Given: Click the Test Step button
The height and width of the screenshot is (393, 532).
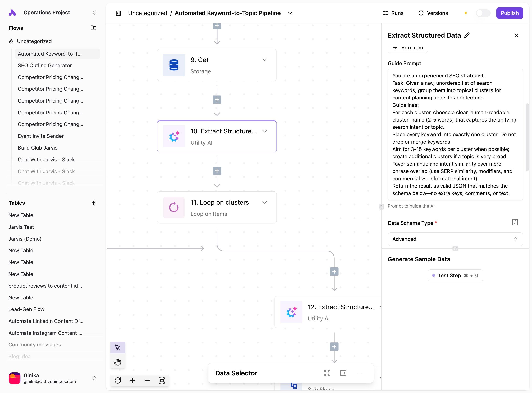Looking at the screenshot, I should [x=455, y=275].
